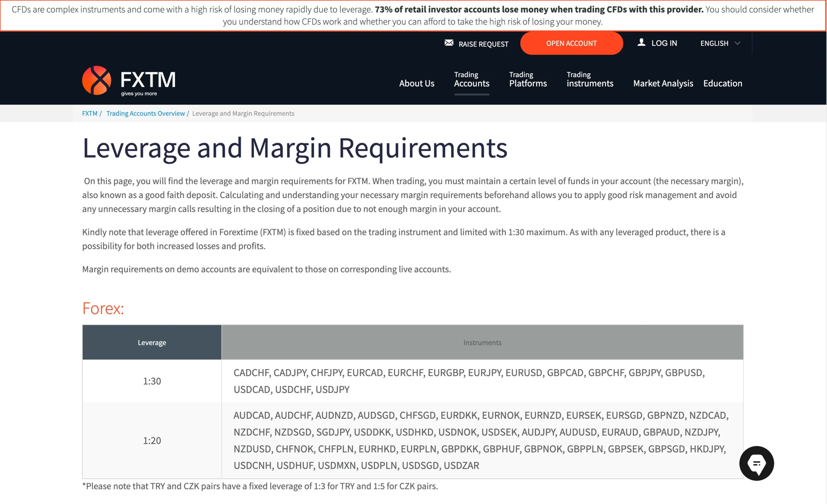Click the Leverage and Margin Requirements breadcrumb text
The width and height of the screenshot is (827, 504).
243,113
